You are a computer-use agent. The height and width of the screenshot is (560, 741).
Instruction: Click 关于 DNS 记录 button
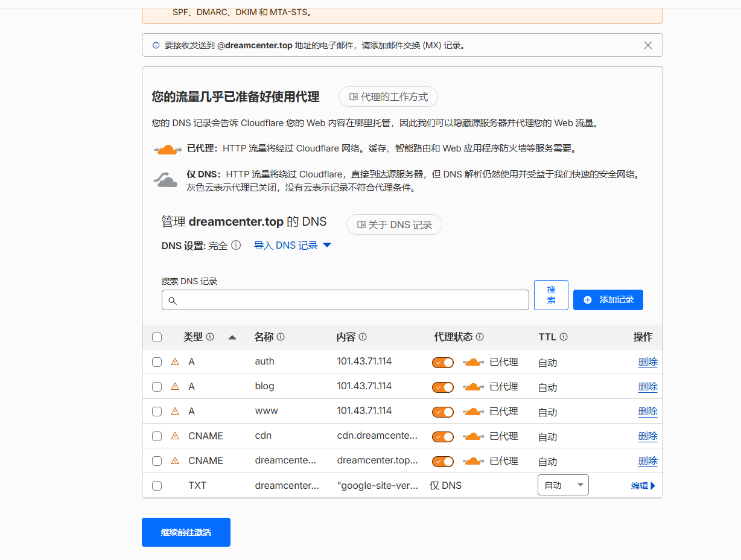coord(394,224)
